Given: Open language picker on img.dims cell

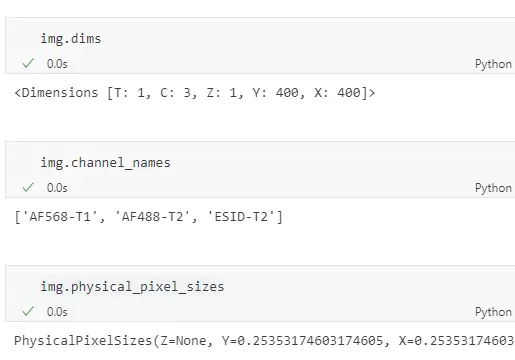Looking at the screenshot, I should 493,64.
